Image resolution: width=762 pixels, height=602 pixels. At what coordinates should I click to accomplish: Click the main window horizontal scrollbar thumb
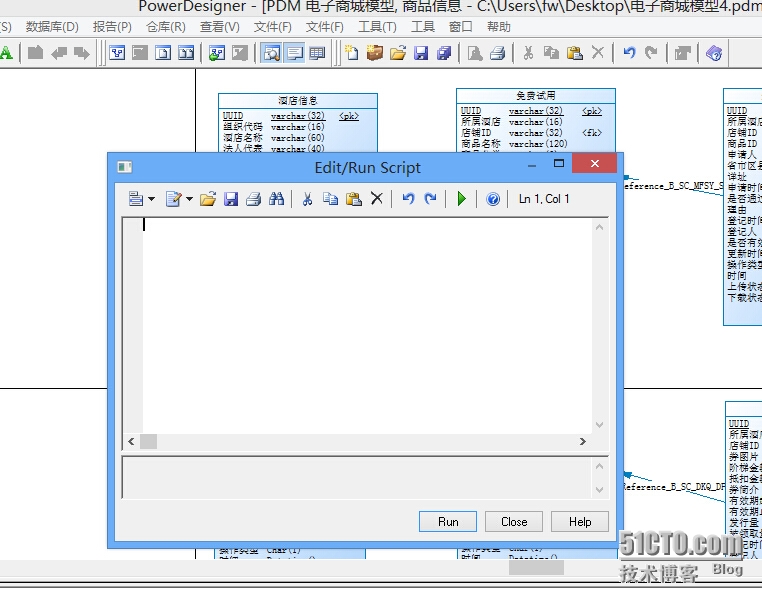pyautogui.click(x=536, y=567)
